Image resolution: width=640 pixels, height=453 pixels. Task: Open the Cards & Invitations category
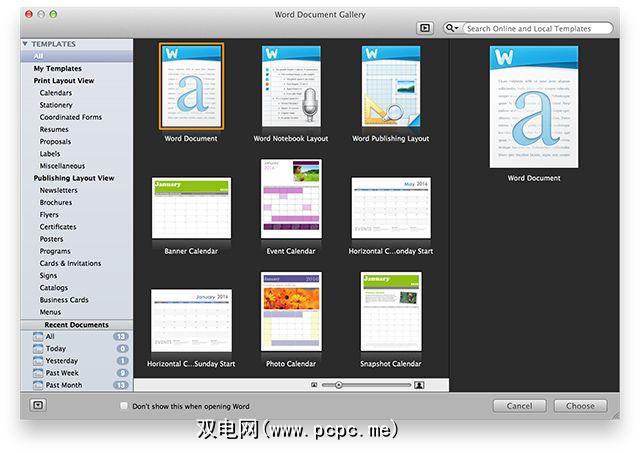tap(70, 264)
